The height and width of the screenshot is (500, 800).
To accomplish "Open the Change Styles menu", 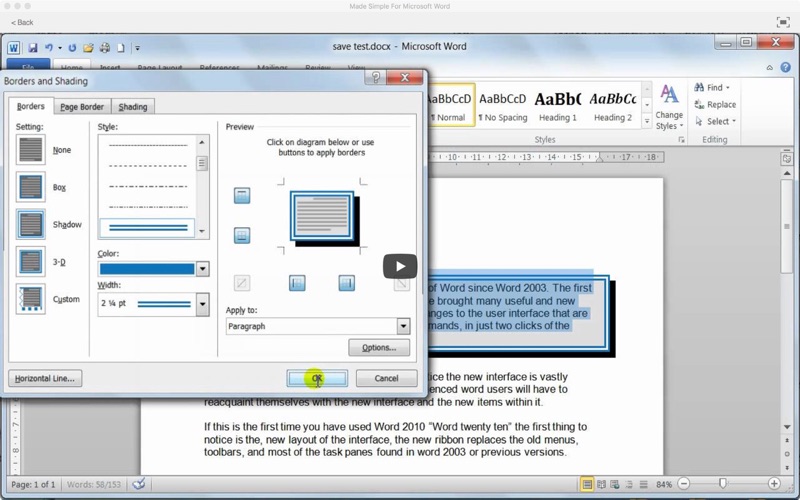I will (x=669, y=108).
